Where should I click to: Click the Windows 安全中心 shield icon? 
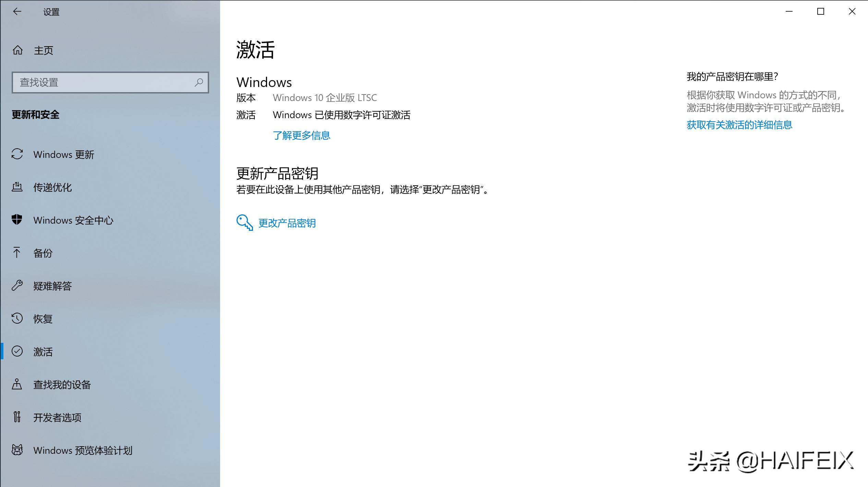point(17,220)
